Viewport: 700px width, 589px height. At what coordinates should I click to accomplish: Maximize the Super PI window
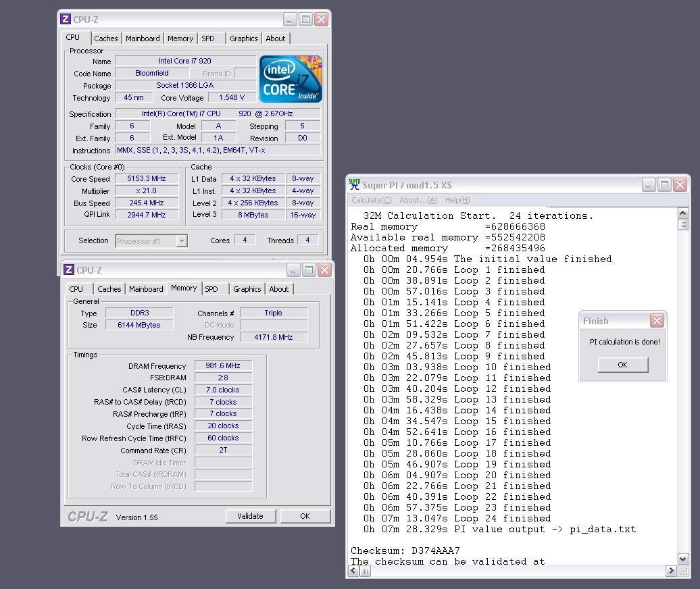pos(664,184)
